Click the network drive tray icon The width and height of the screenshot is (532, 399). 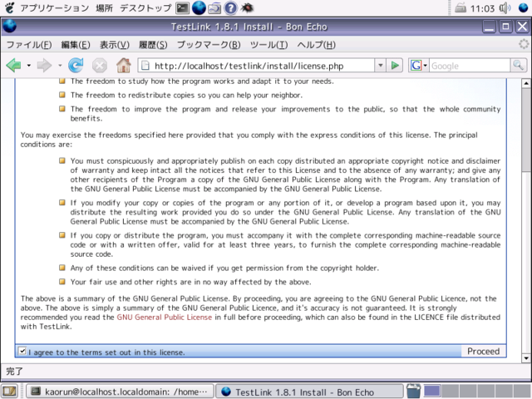click(460, 7)
